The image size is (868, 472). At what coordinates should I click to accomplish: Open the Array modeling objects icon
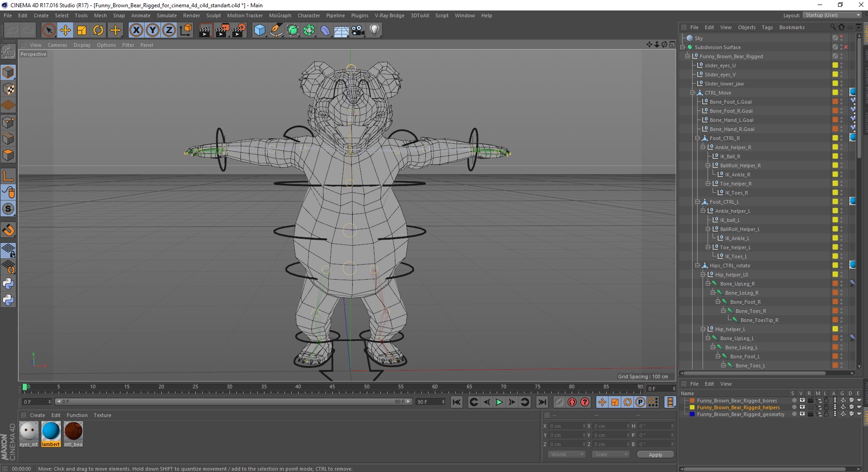click(309, 30)
